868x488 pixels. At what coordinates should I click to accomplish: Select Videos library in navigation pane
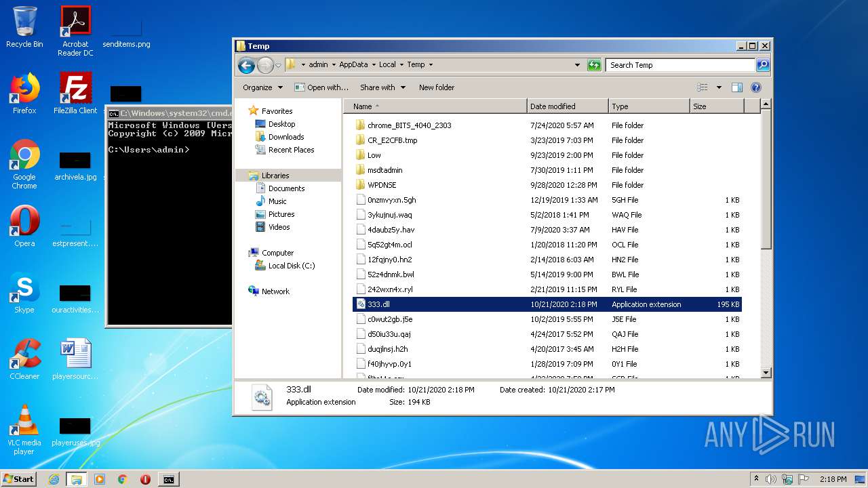pos(273,227)
